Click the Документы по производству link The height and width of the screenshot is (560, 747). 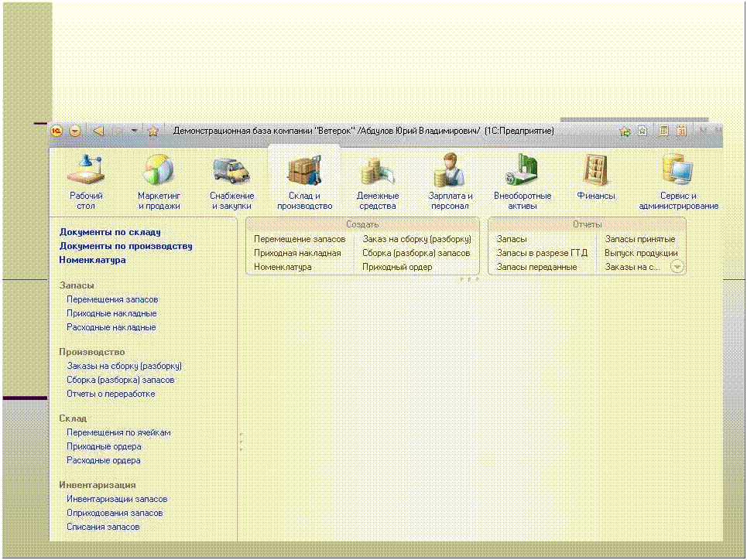125,246
